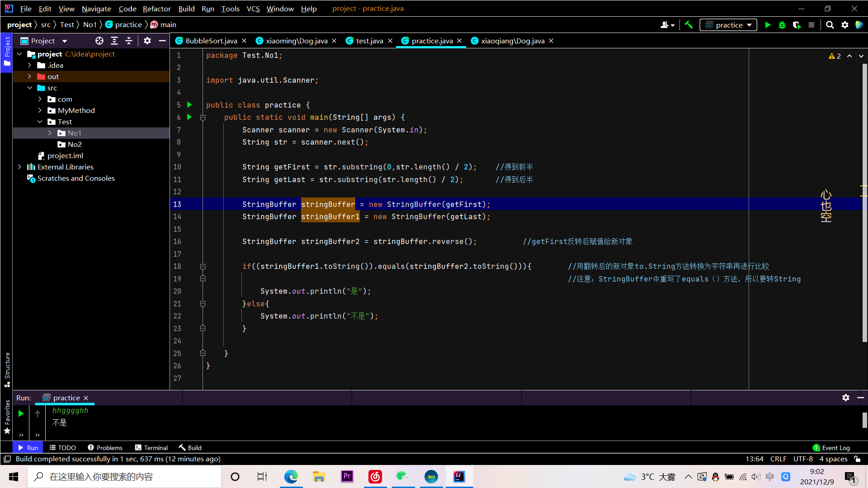Open the Refactor menu
This screenshot has width=868, height=488.
pyautogui.click(x=156, y=9)
